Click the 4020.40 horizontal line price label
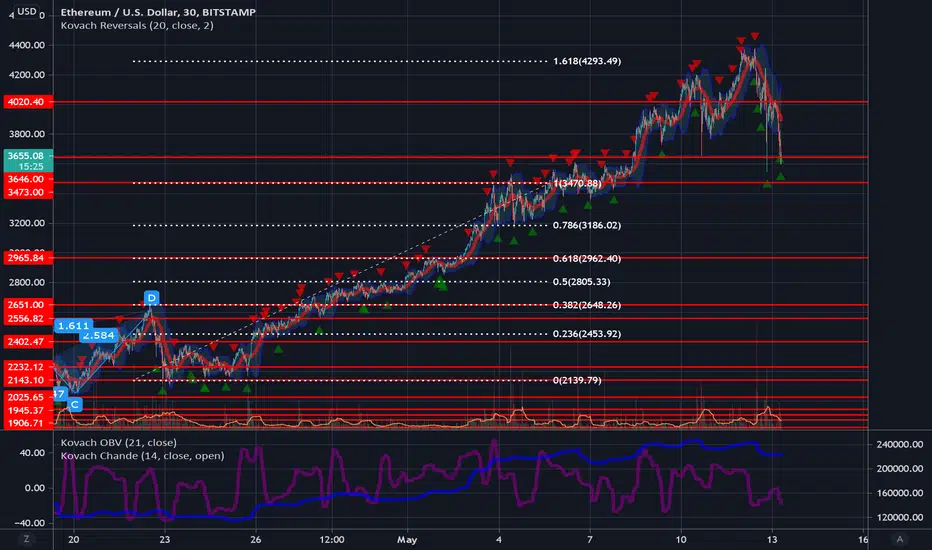Viewport: 932px width, 550px height. (28, 102)
